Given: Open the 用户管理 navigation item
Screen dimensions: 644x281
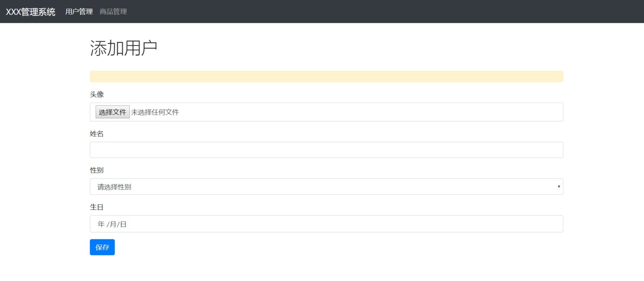Looking at the screenshot, I should click(79, 12).
